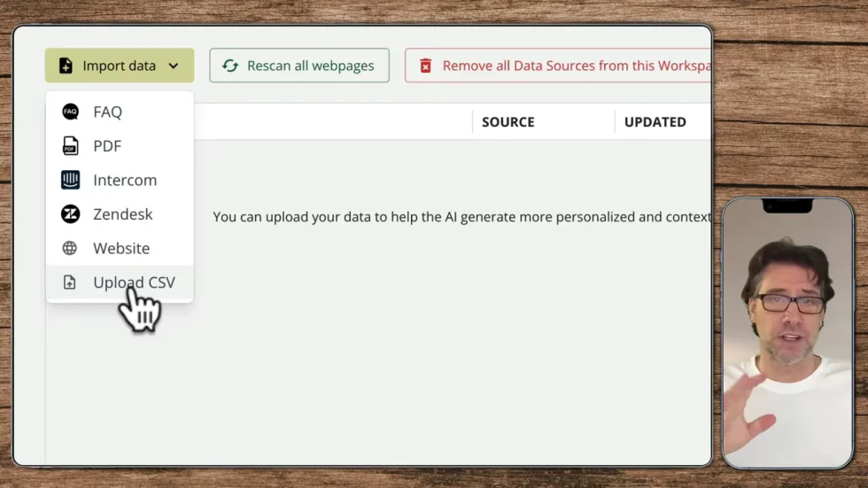Click the PDF file icon in the import menu
Screen dimensions: 868x488
coord(70,146)
